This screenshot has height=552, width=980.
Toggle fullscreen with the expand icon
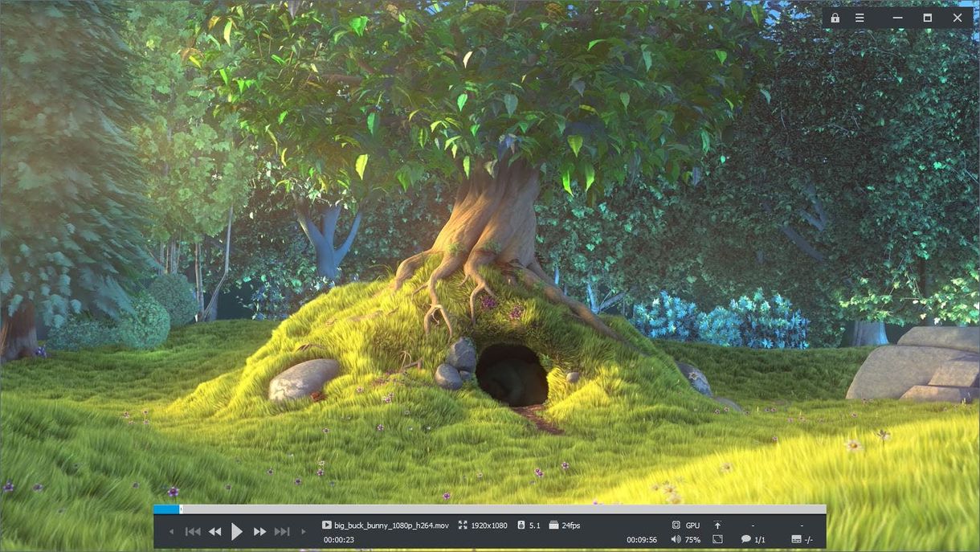click(717, 539)
